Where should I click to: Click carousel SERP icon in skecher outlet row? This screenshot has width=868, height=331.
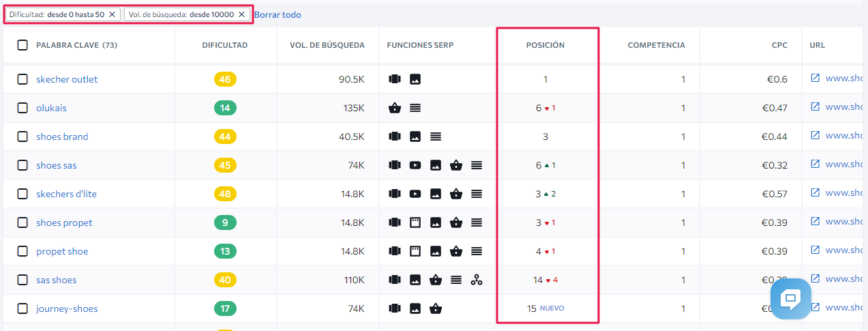tap(394, 79)
